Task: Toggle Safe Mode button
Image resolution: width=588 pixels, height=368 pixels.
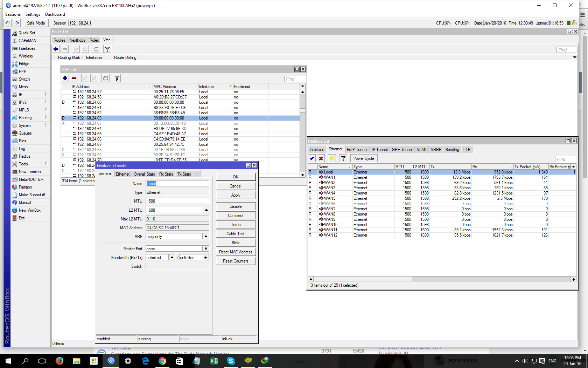Action: coord(36,23)
